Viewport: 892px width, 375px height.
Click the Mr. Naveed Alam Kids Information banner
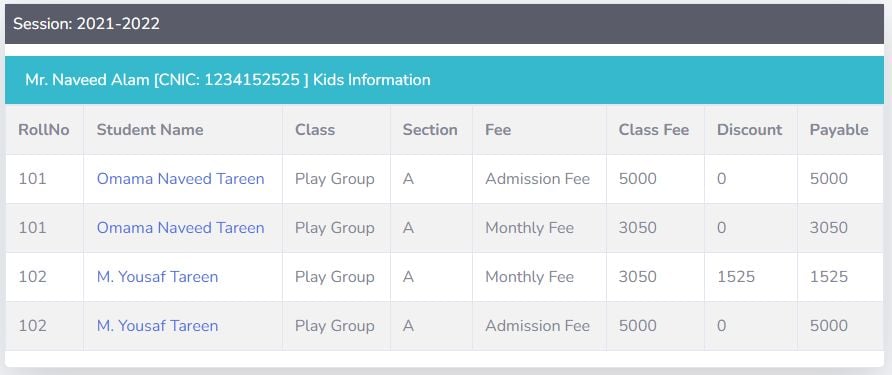click(444, 80)
